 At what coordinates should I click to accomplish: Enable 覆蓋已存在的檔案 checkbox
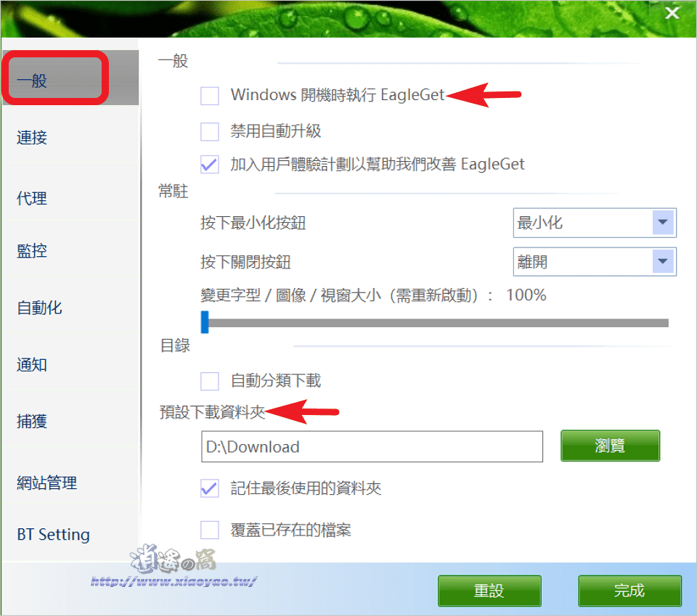coord(209,530)
